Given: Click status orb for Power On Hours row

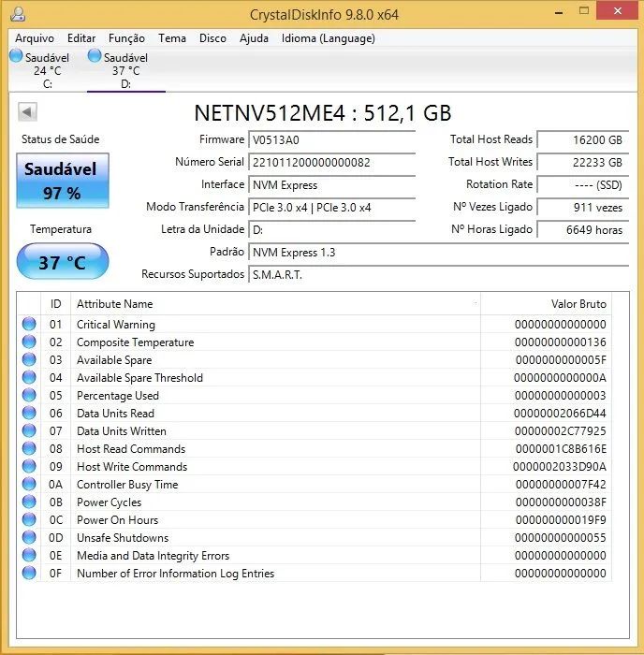Looking at the screenshot, I should coord(29,519).
